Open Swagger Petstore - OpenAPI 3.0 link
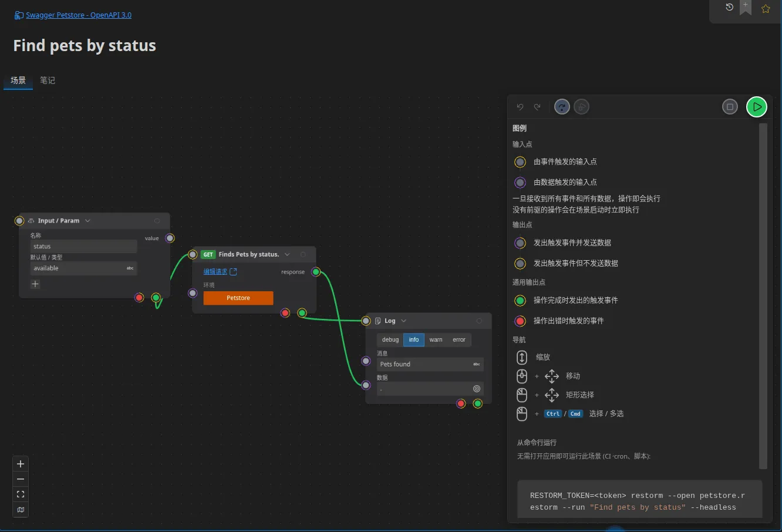Screen dimensions: 782x532 [x=79, y=15]
